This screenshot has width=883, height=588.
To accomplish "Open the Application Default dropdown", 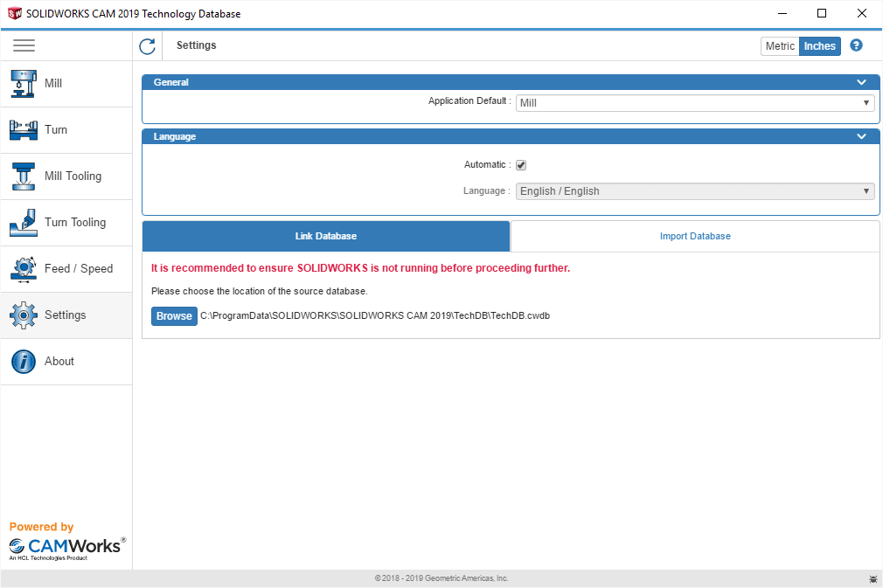I will pos(695,103).
